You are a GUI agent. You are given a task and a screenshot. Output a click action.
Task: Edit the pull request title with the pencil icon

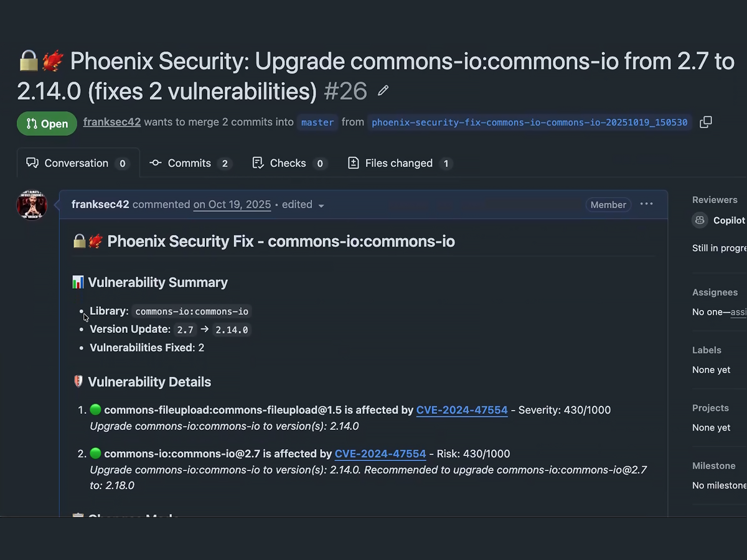coord(383,91)
